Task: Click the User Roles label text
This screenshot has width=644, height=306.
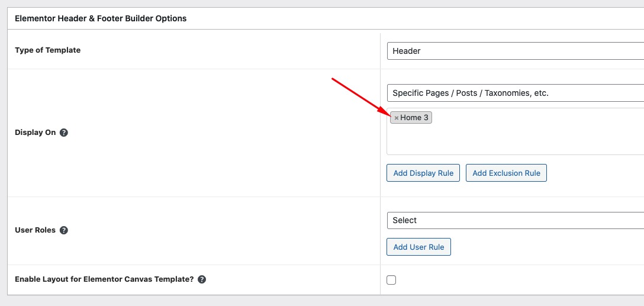Action: 35,230
